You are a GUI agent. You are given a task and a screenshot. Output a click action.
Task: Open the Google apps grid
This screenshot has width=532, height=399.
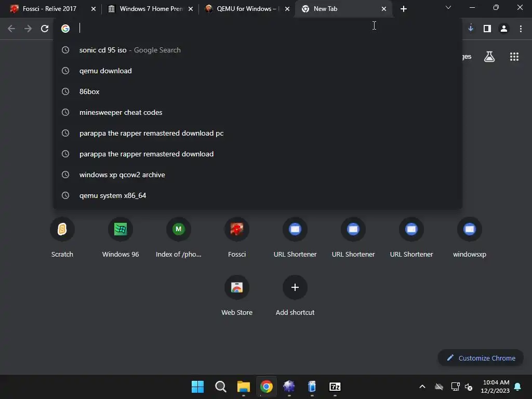514,57
